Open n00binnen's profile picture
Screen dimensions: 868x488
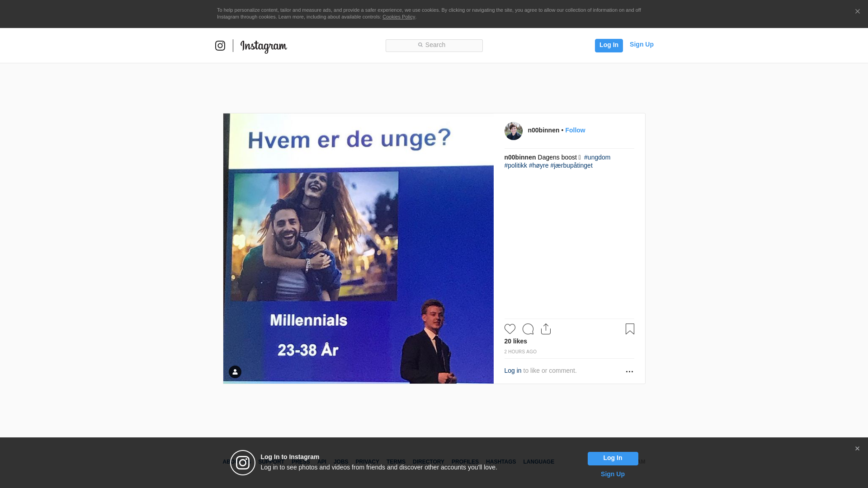[514, 131]
